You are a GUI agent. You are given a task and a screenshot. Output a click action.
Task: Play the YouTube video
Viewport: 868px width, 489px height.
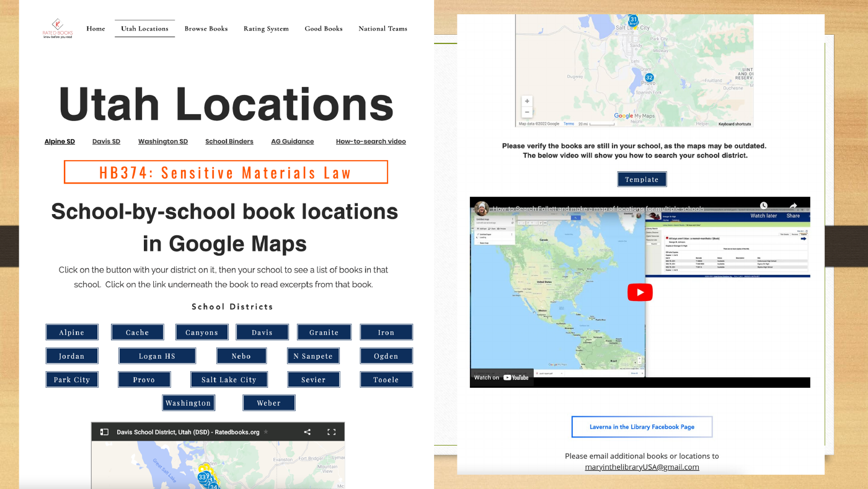(x=640, y=292)
